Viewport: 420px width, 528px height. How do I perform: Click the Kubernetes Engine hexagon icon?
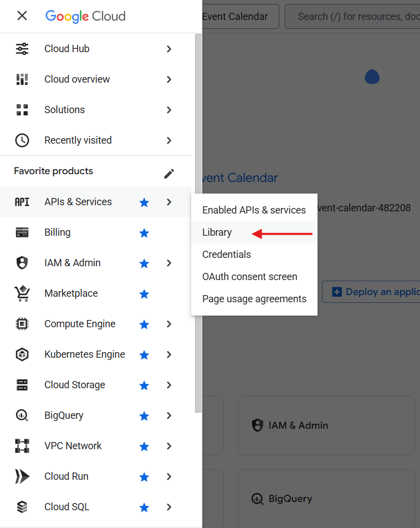tap(22, 354)
